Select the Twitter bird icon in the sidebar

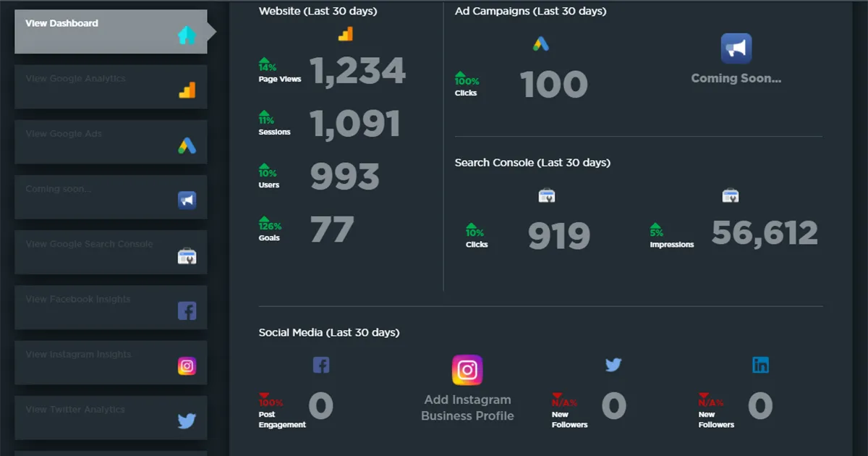(x=187, y=421)
